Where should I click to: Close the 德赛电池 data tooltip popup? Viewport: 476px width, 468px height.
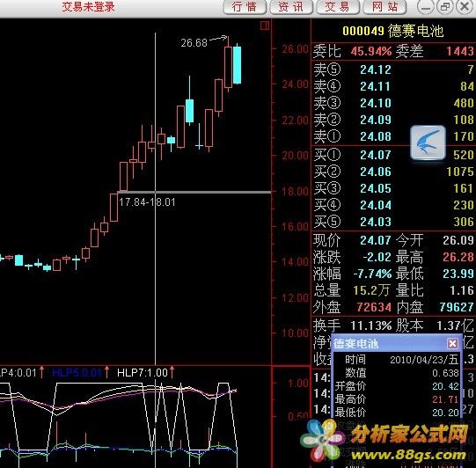(x=452, y=344)
